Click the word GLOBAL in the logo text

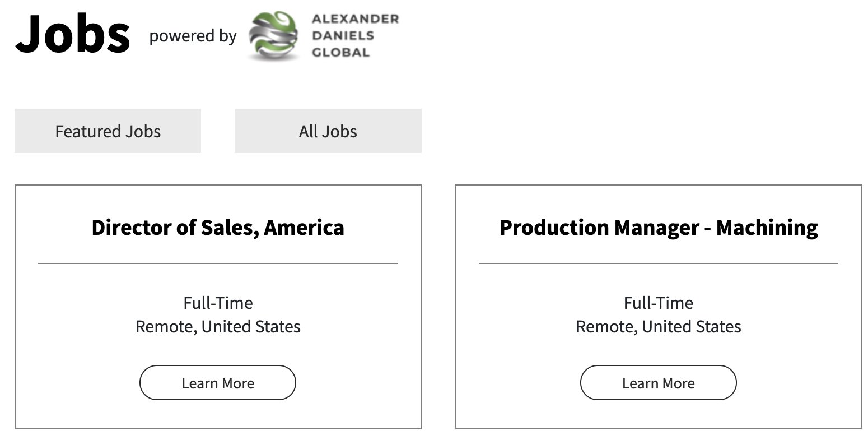[340, 53]
